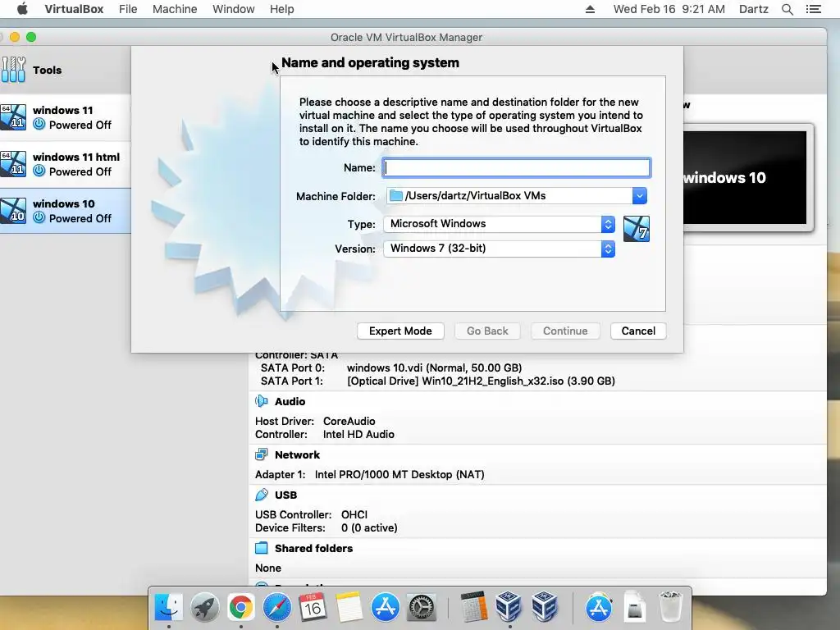
Task: Open the Tools icon in the sidebar
Action: (13, 70)
